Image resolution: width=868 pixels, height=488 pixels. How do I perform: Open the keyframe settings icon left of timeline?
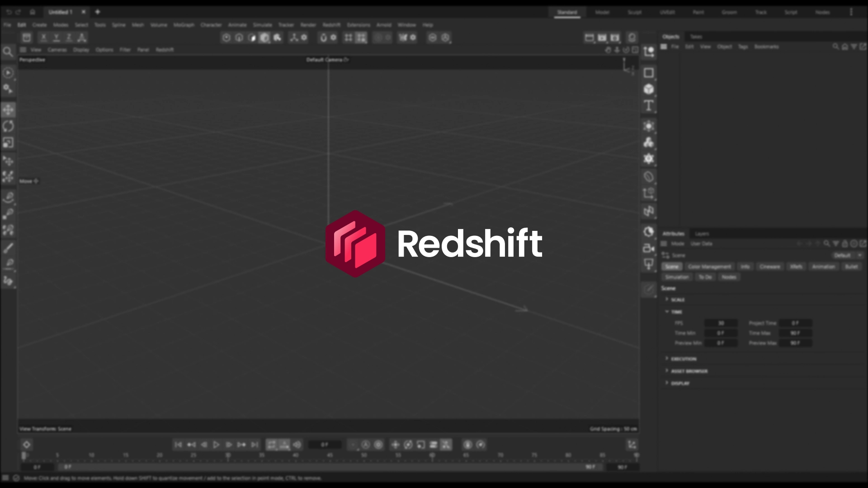pos(27,445)
